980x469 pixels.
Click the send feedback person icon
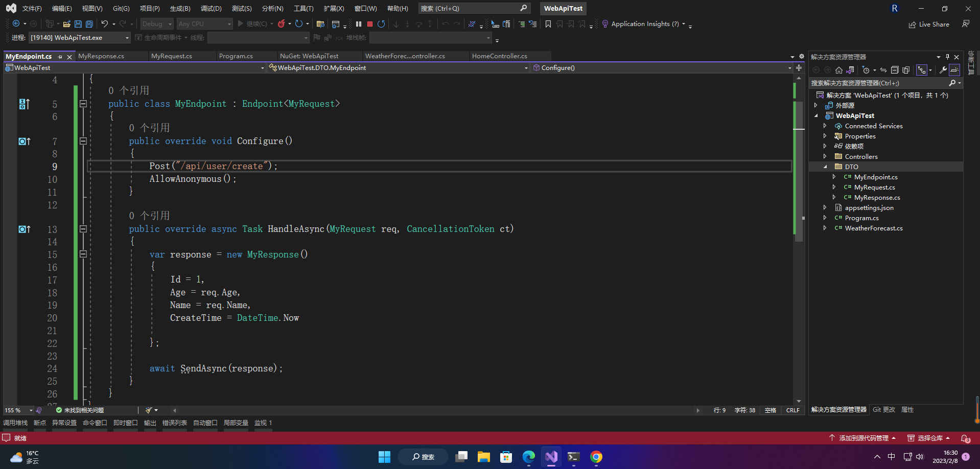(966, 24)
